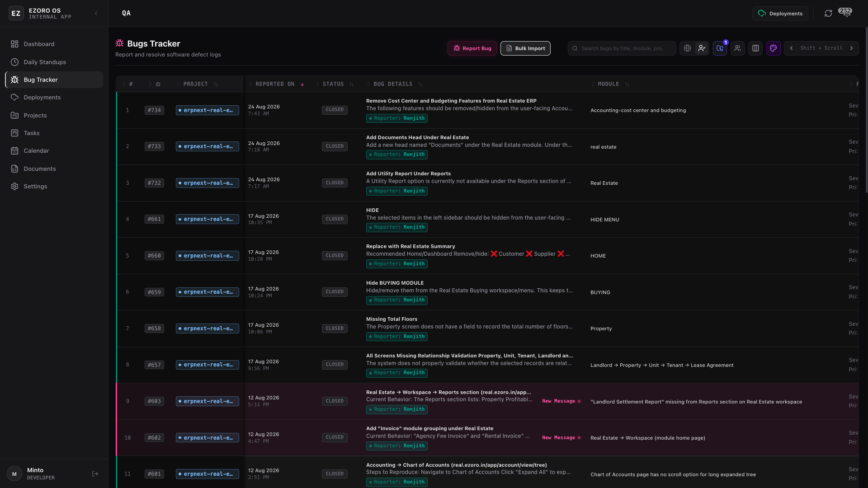Focus the search bugs input field
868x488 pixels.
click(x=622, y=48)
